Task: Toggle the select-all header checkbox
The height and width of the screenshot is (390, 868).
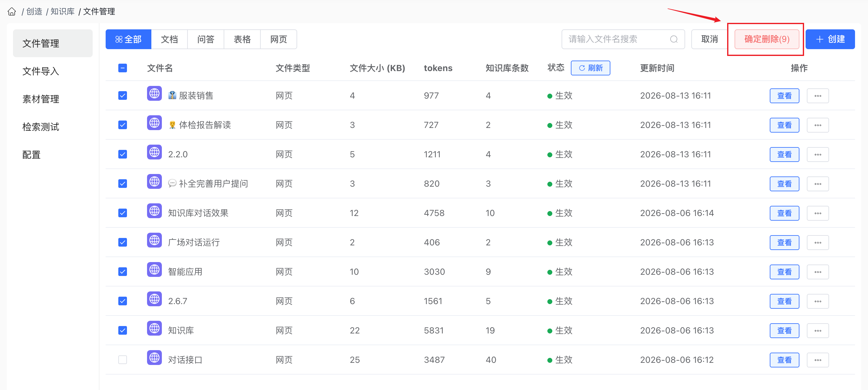Action: point(123,68)
